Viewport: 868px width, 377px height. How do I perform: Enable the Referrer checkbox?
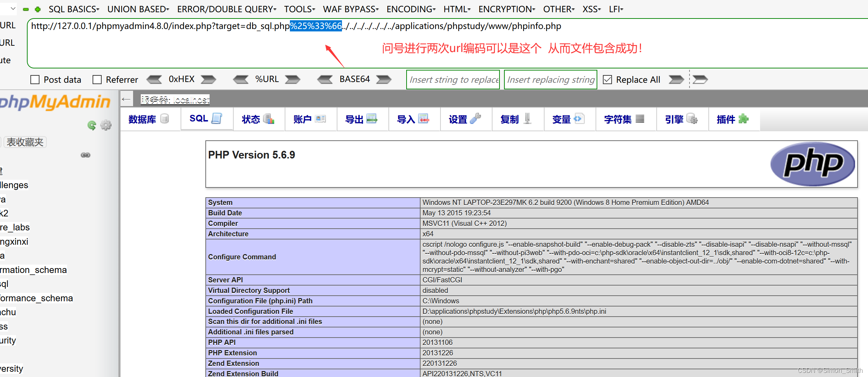[97, 80]
